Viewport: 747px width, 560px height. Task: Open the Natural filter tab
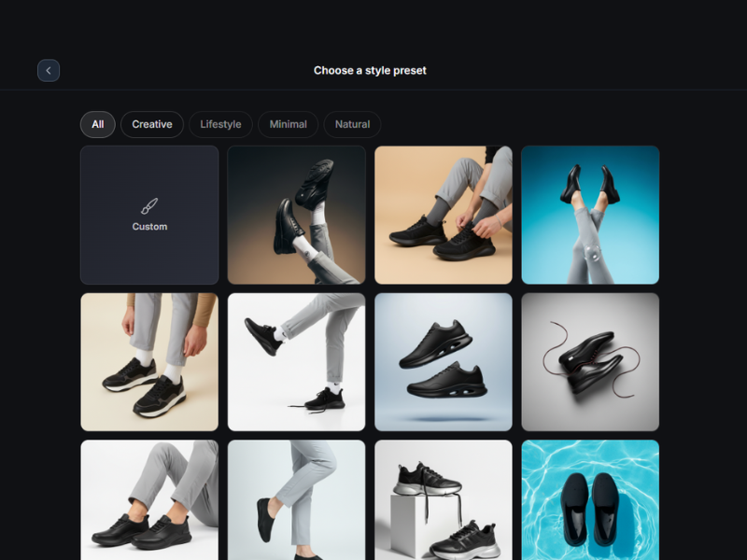tap(353, 124)
